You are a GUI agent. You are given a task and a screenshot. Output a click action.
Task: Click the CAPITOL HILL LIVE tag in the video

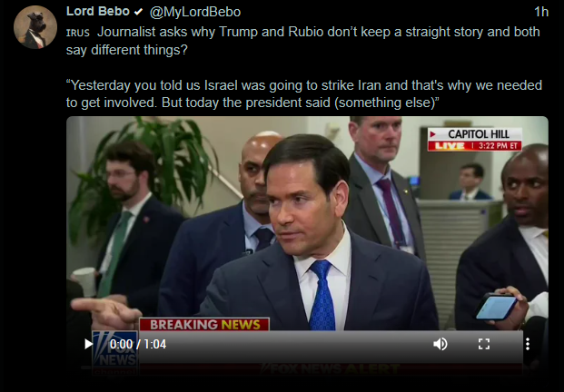coord(474,140)
